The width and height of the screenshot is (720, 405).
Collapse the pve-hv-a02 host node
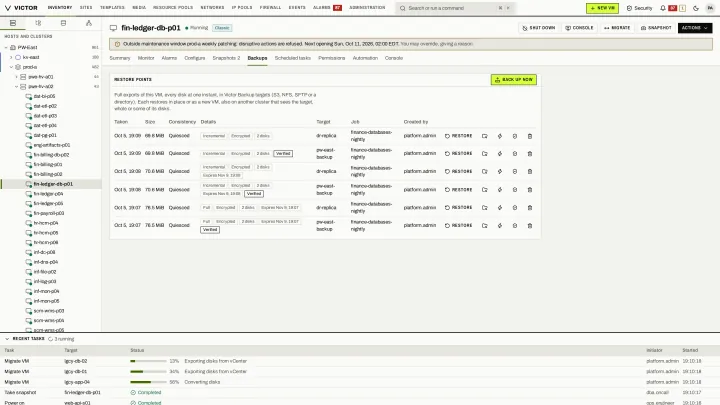coord(17,86)
